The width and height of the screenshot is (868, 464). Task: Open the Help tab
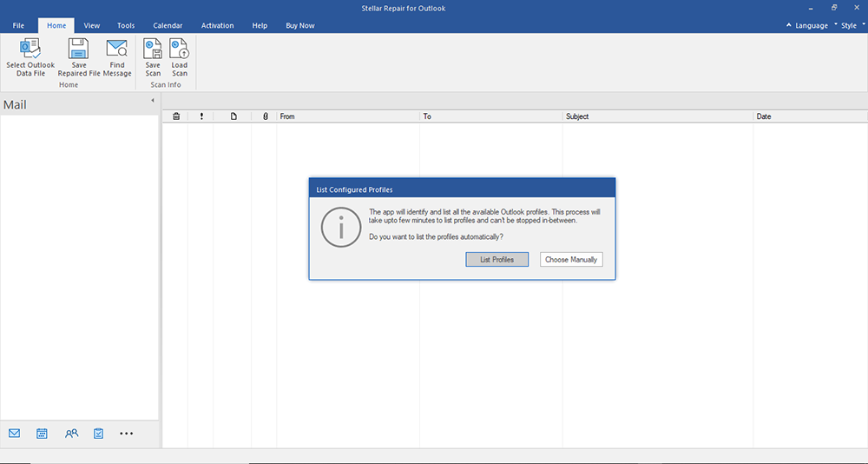(260, 25)
